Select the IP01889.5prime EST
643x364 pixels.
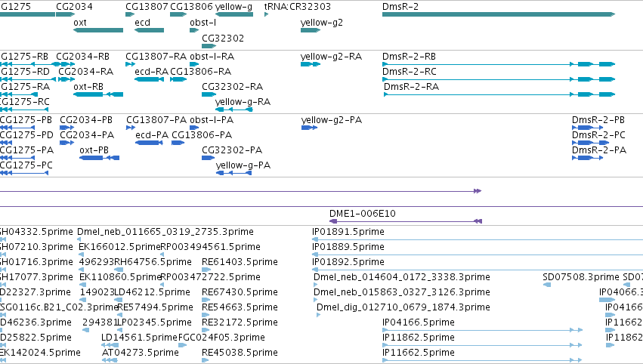[478, 254]
